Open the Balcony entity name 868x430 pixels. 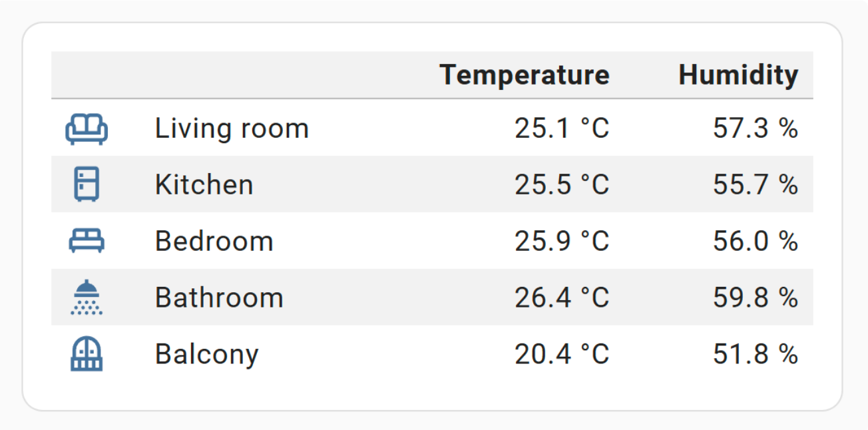(x=206, y=354)
